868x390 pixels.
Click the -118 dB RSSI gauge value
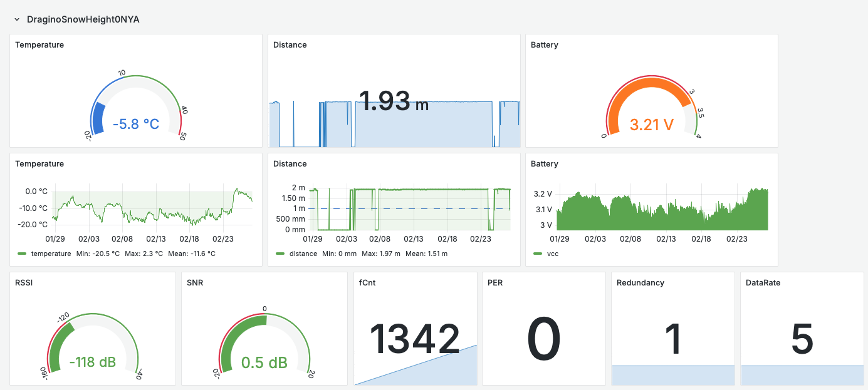pos(93,362)
